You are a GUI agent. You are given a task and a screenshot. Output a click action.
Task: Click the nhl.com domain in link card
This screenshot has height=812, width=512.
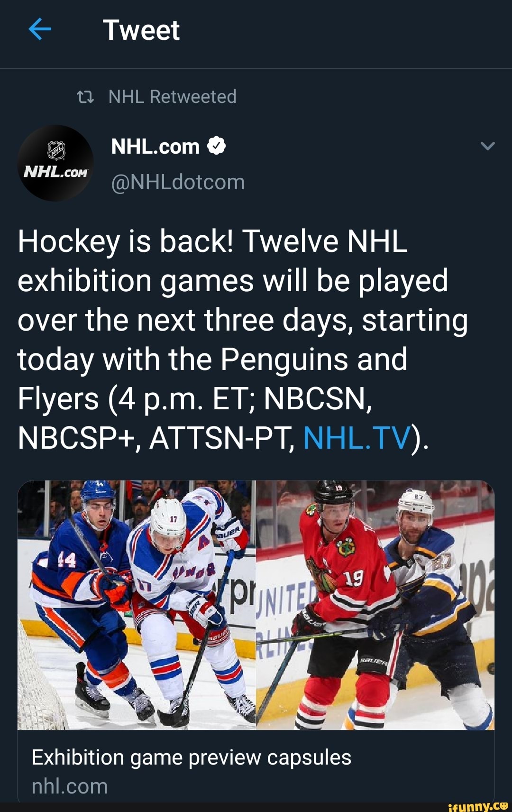click(70, 786)
